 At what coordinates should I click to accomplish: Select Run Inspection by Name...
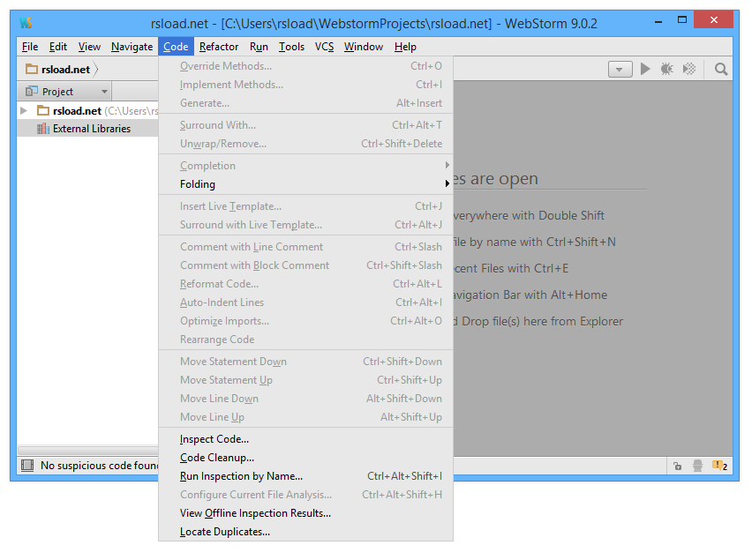coord(305,476)
